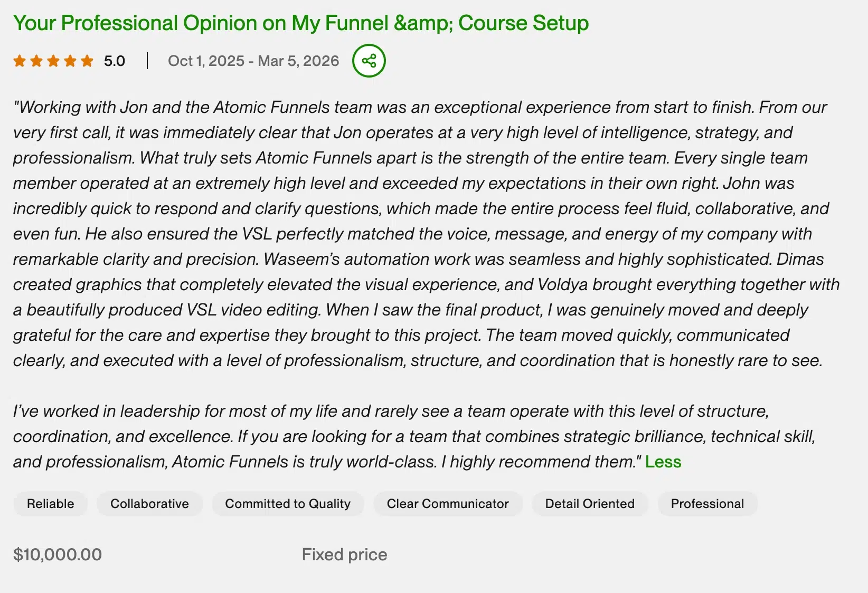Click the 5.0 rating score
The image size is (868, 593).
click(114, 61)
